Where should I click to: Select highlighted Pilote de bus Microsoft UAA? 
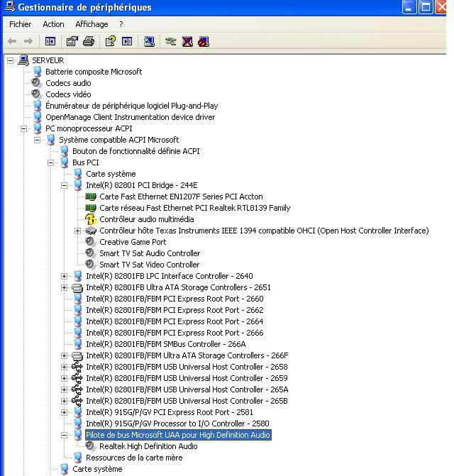(178, 435)
